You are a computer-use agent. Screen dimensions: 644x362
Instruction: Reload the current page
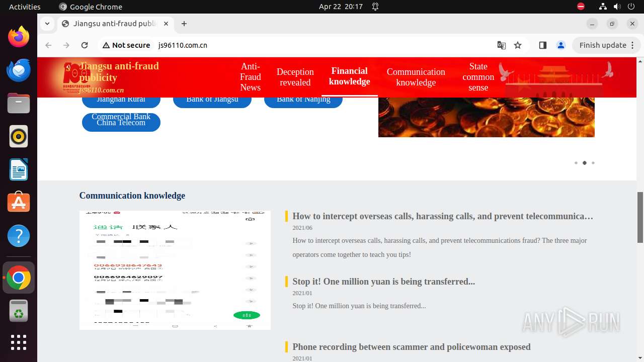point(85,45)
